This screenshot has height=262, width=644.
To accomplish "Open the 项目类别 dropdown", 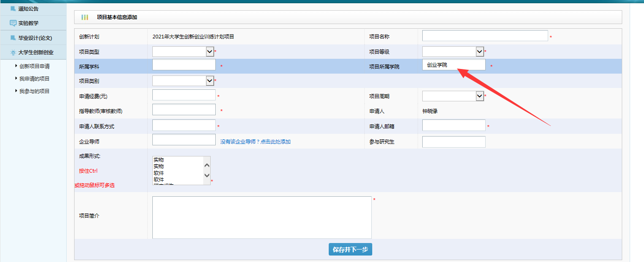I will (183, 81).
